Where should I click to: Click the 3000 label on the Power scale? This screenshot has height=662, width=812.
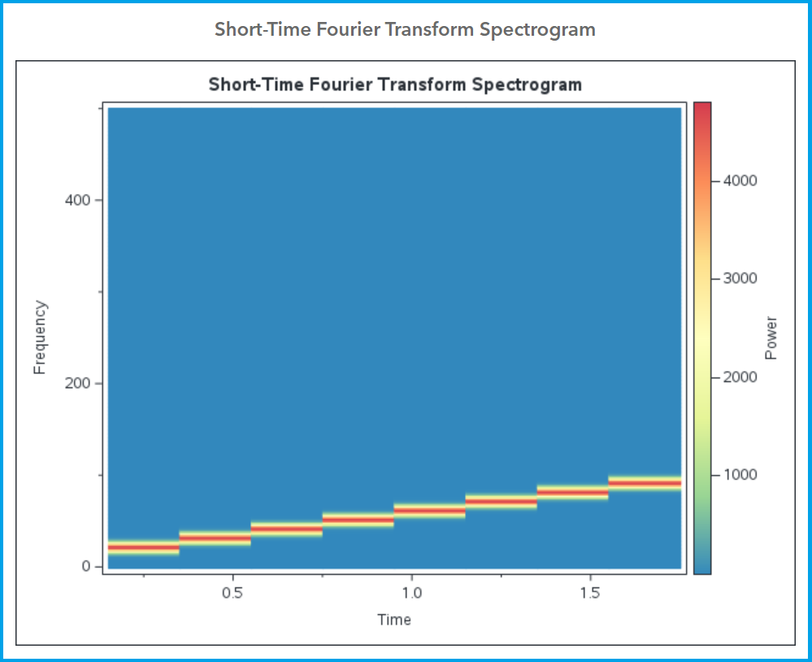click(x=740, y=278)
